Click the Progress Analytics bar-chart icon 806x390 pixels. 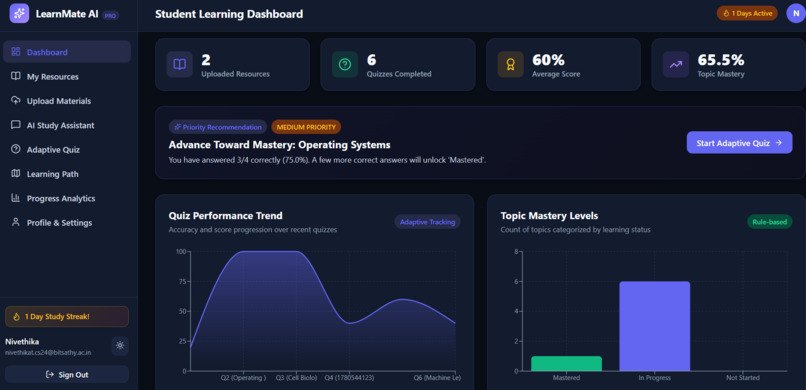coord(15,198)
